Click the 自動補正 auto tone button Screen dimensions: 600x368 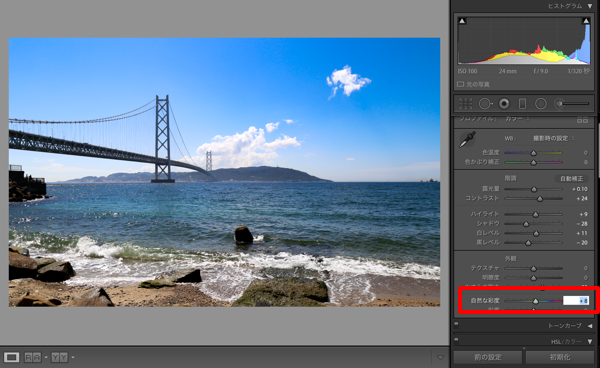pyautogui.click(x=571, y=179)
